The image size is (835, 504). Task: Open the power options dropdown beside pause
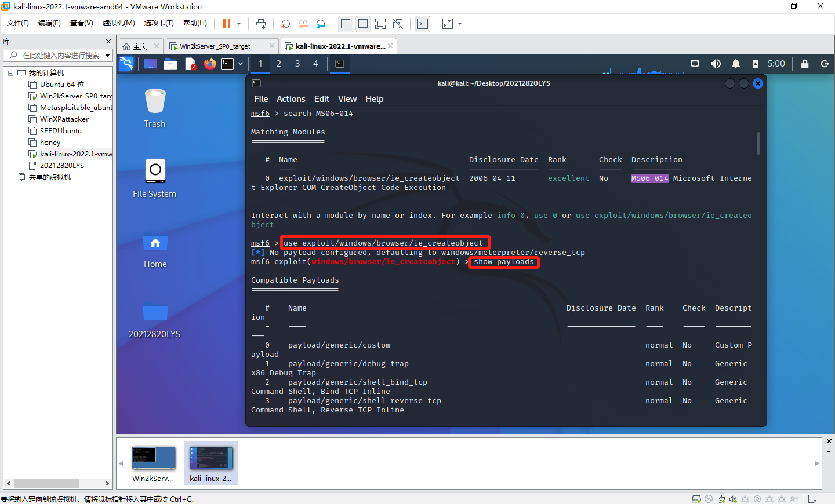click(x=239, y=24)
